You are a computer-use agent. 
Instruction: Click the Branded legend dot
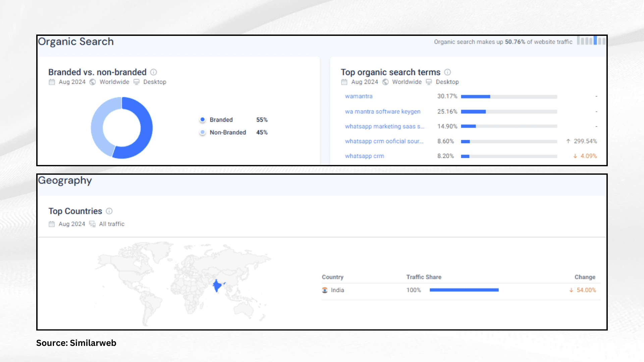pos(202,120)
